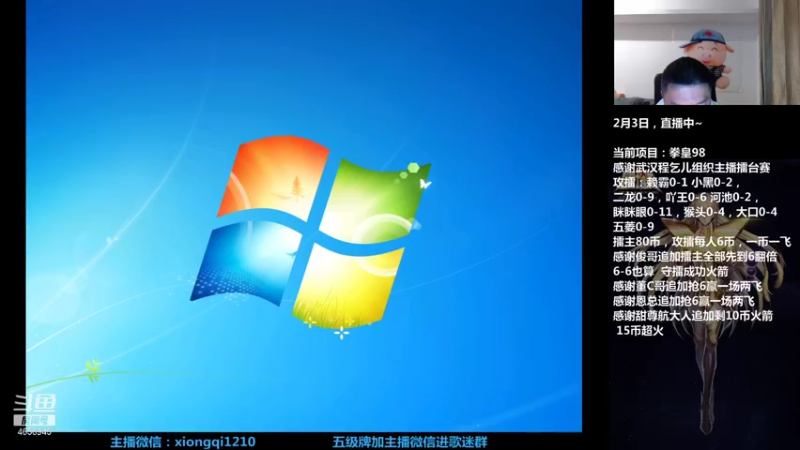The image size is (800, 450).
Task: Click the line "感谢武汉程乞儿组织主播擂台赛"
Action: click(691, 167)
